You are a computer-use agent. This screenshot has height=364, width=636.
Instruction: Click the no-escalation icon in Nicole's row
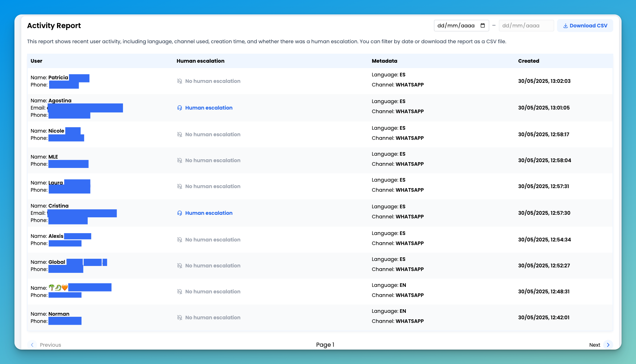[x=180, y=134]
